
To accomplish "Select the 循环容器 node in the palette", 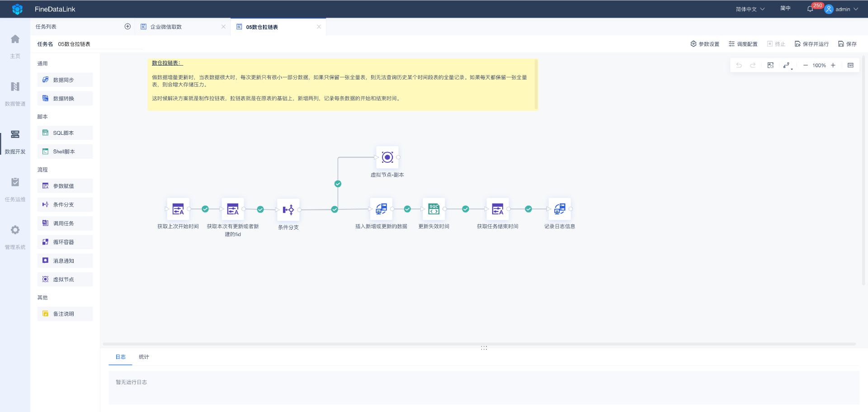I will pyautogui.click(x=65, y=242).
